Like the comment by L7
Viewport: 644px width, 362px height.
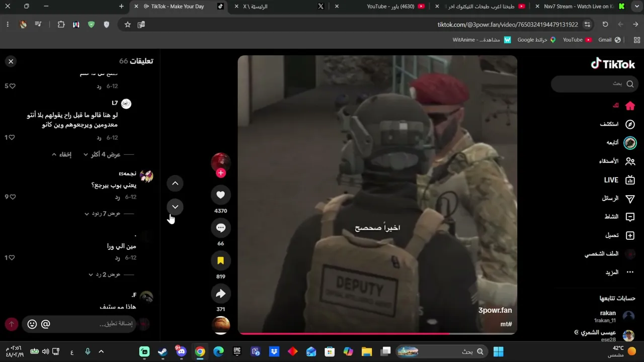click(x=12, y=137)
